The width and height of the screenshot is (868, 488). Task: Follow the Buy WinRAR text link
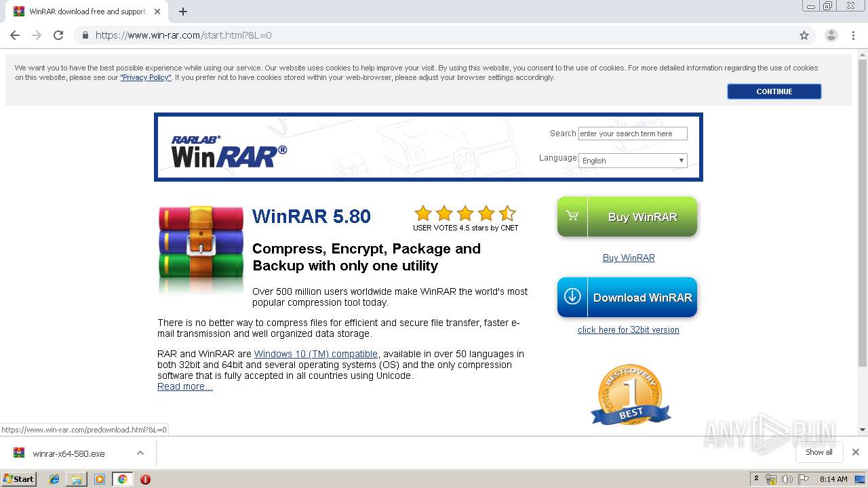click(x=629, y=258)
